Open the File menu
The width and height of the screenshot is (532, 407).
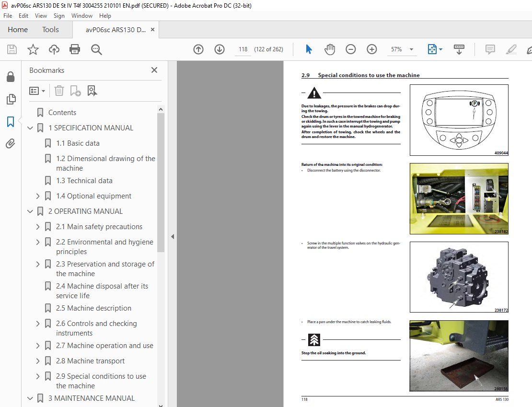click(x=8, y=16)
